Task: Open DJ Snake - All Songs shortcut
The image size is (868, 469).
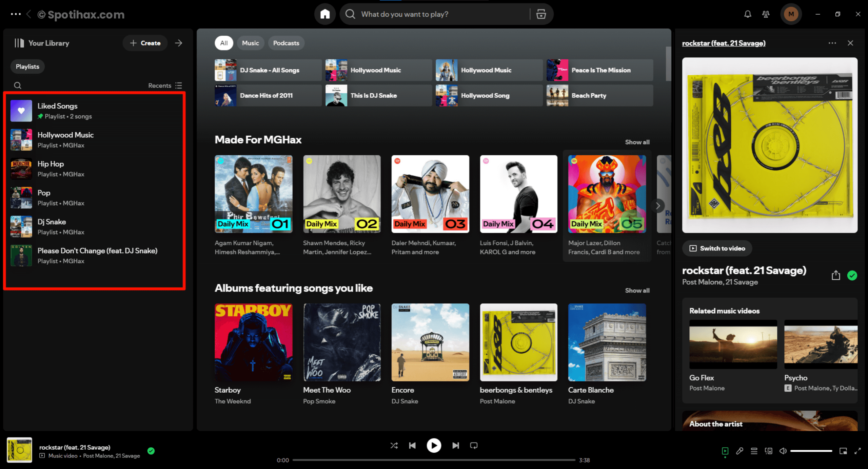Action: 268,70
